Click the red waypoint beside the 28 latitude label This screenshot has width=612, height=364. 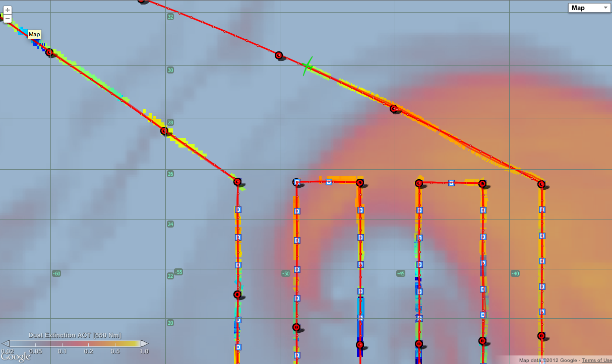(164, 131)
